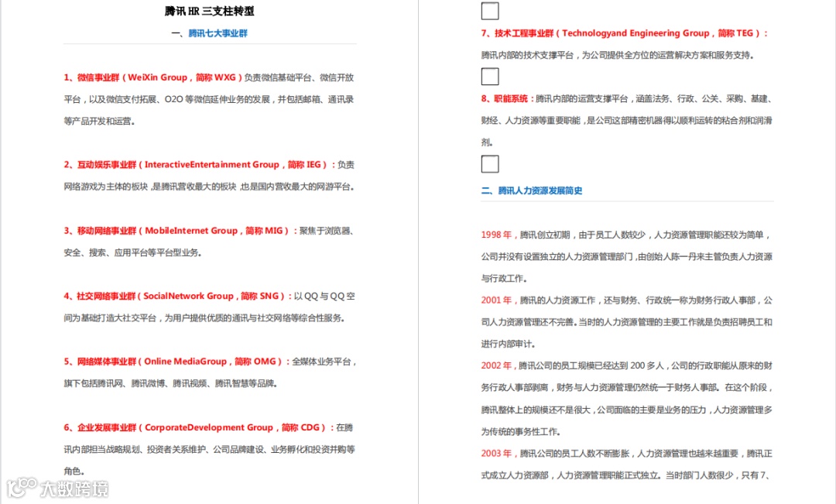Viewport: 836px width, 504px height.
Task: Select the line starting "腾讯整体上的规模还不是很大"
Action: 626,410
